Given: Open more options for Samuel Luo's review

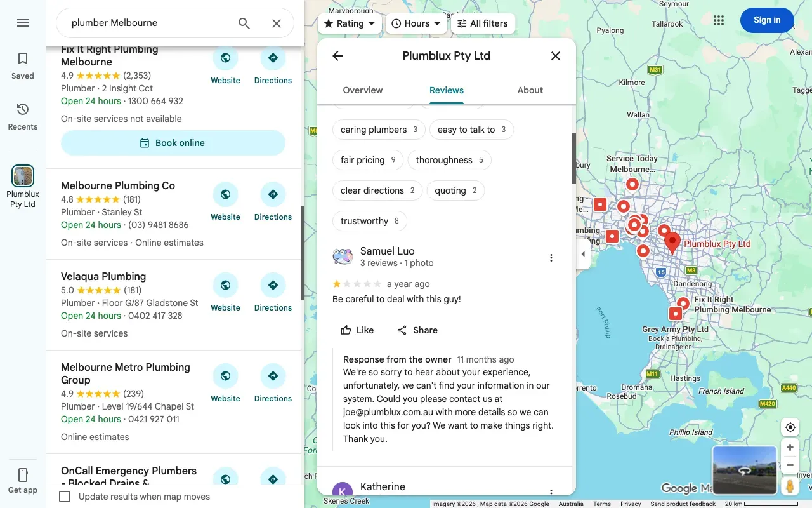Looking at the screenshot, I should pos(551,258).
